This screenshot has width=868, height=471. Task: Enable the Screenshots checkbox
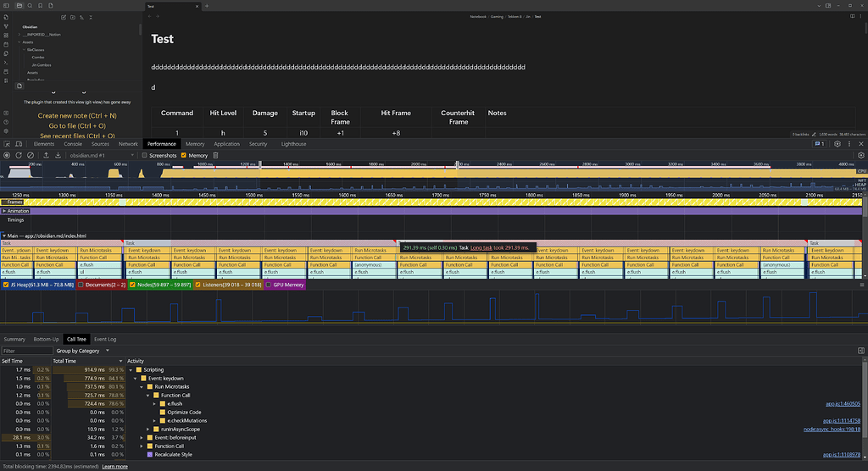[x=144, y=156]
